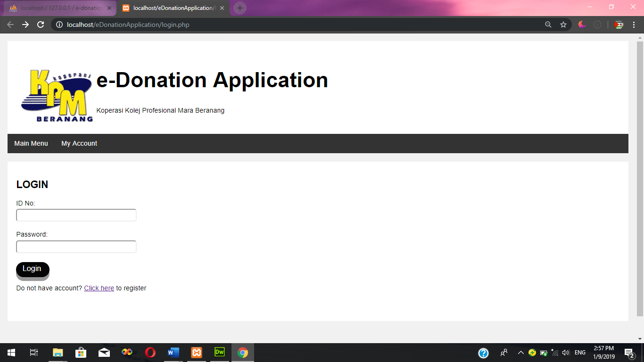
Task: Launch Adobe Dreamweaver from the taskbar
Action: pos(219,352)
